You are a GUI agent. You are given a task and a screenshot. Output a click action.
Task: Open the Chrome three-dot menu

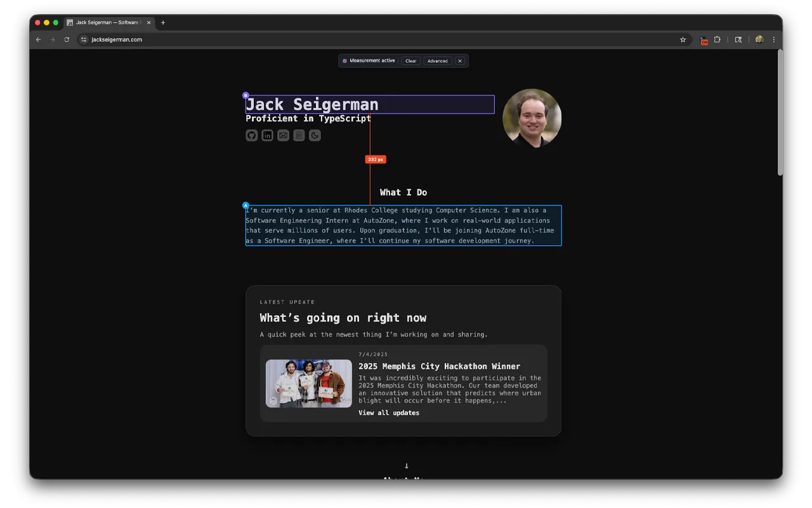(773, 39)
